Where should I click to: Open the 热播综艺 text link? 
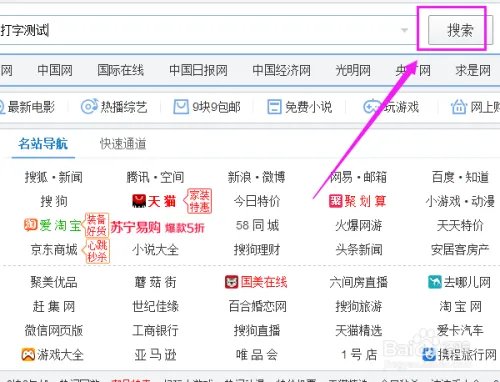(124, 107)
